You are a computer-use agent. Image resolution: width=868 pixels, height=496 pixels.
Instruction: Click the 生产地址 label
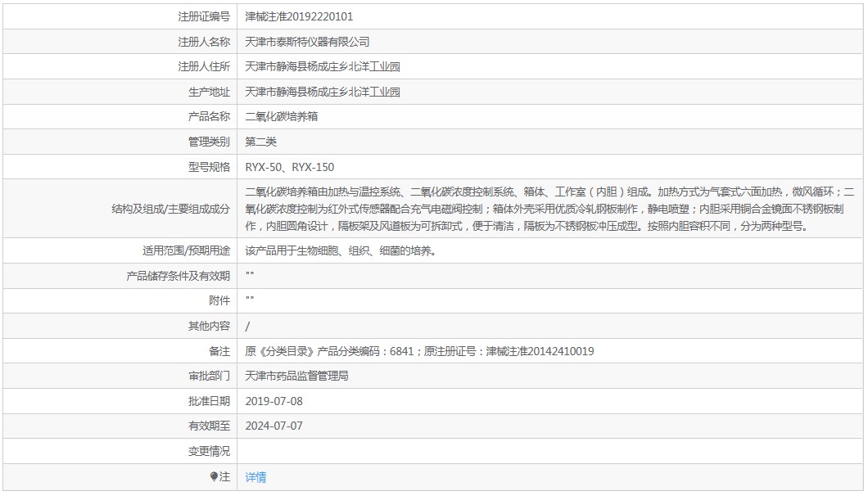[210, 92]
